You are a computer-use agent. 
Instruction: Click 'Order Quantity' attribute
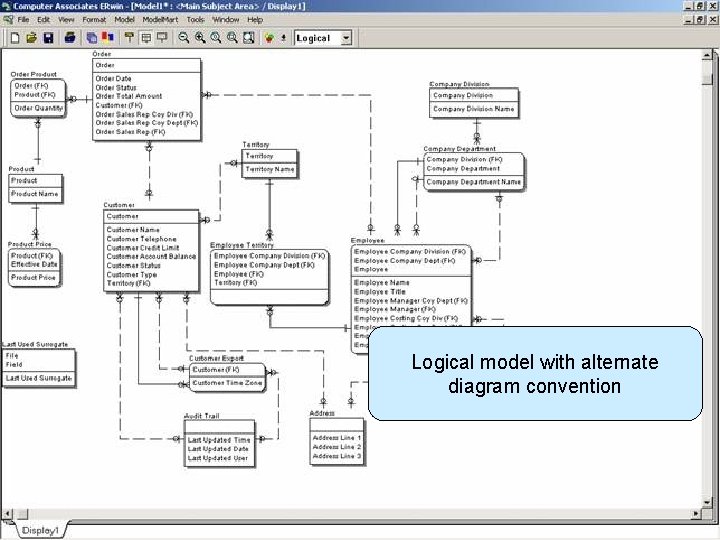coord(39,108)
